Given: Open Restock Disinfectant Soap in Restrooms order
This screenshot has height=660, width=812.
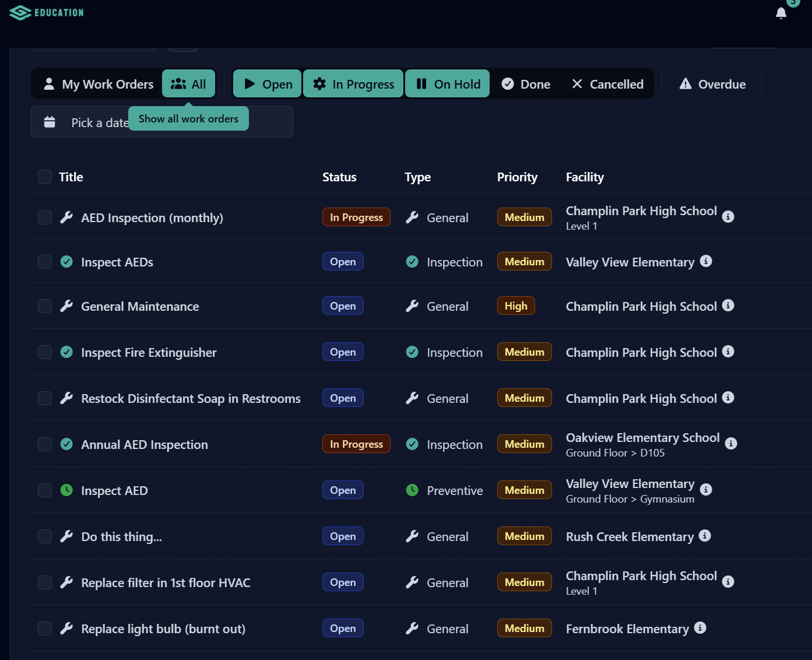Looking at the screenshot, I should (x=191, y=398).
